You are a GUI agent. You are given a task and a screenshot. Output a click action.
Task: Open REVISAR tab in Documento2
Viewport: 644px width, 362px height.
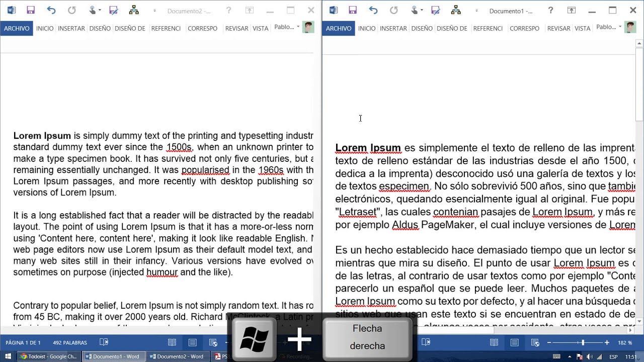(236, 28)
